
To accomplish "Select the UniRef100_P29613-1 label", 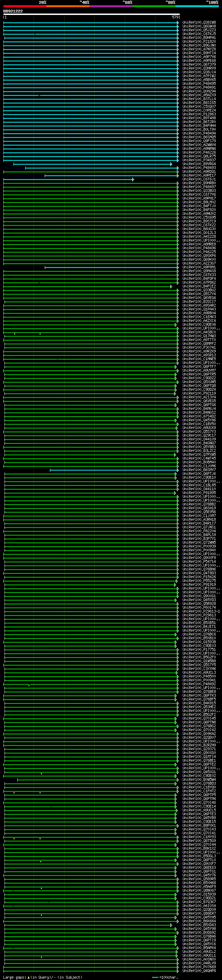I will (x=201, y=612).
